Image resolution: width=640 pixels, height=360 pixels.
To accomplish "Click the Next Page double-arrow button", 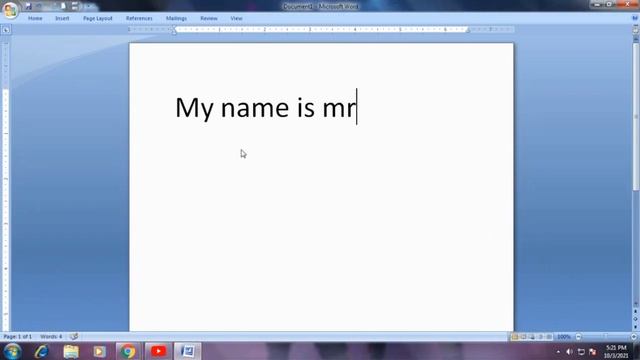I will (x=636, y=327).
